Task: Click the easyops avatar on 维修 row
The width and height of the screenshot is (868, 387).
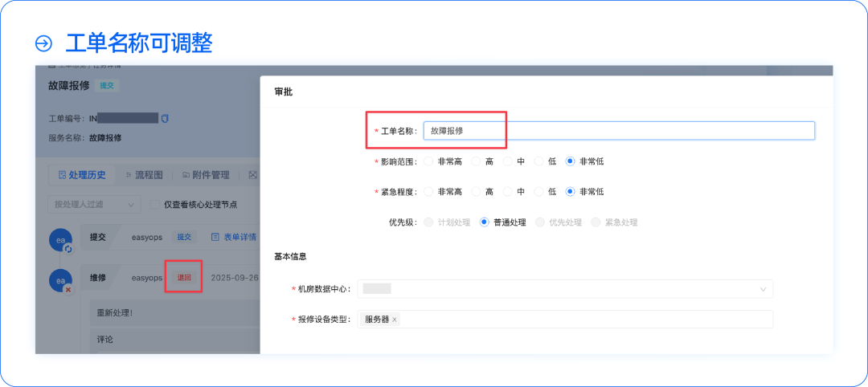Action: tap(60, 280)
